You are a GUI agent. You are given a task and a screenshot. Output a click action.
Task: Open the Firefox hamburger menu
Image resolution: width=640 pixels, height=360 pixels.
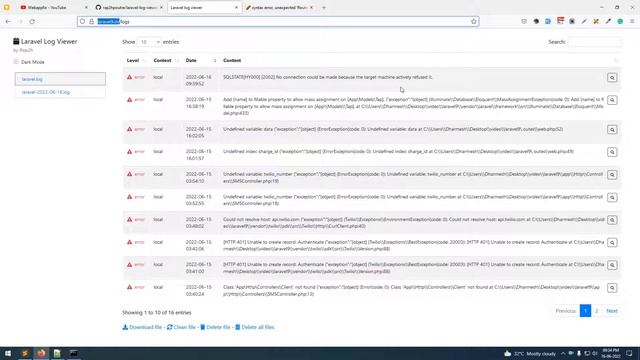coord(632,21)
